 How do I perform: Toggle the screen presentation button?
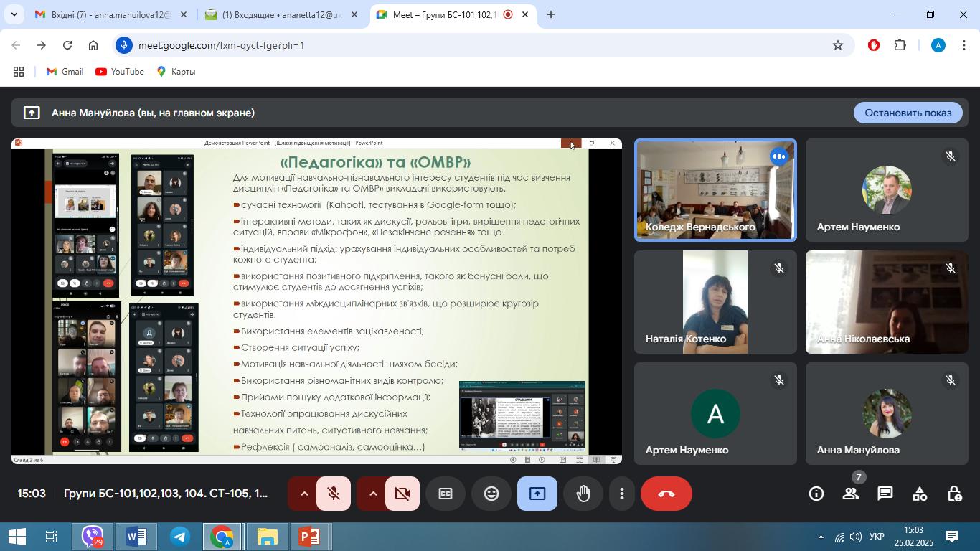pos(537,494)
